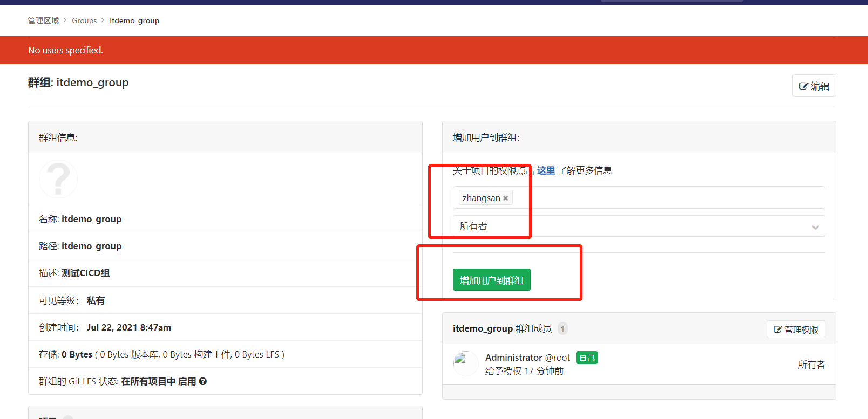Click the No users specified alert text

[65, 50]
